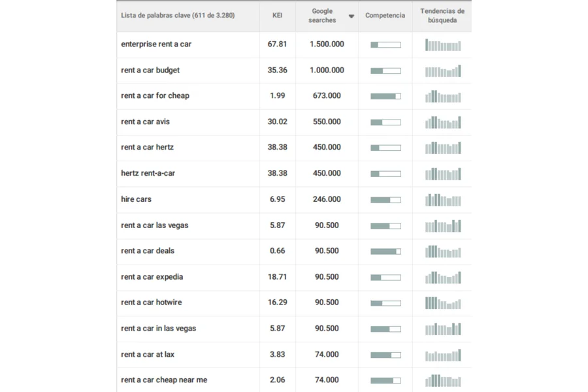Viewport: 588px width, 392px height.
Task: Click the KEI value 18.71
Action: (277, 277)
